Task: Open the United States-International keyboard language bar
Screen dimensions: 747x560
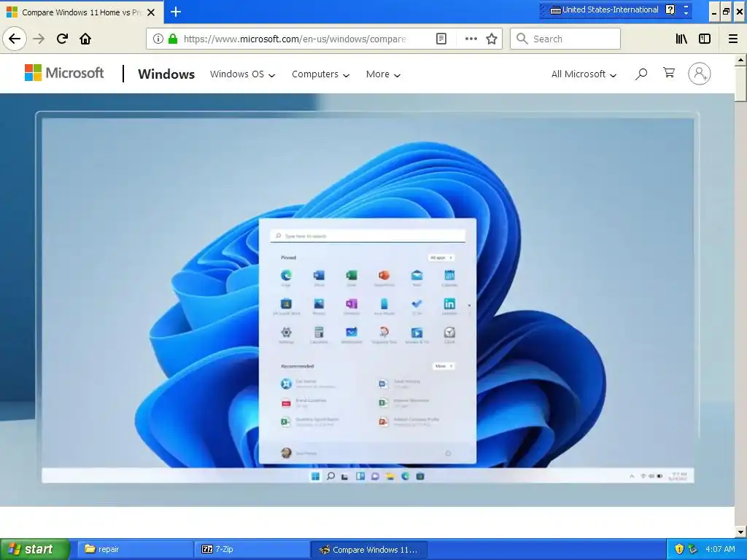Action: (x=605, y=9)
